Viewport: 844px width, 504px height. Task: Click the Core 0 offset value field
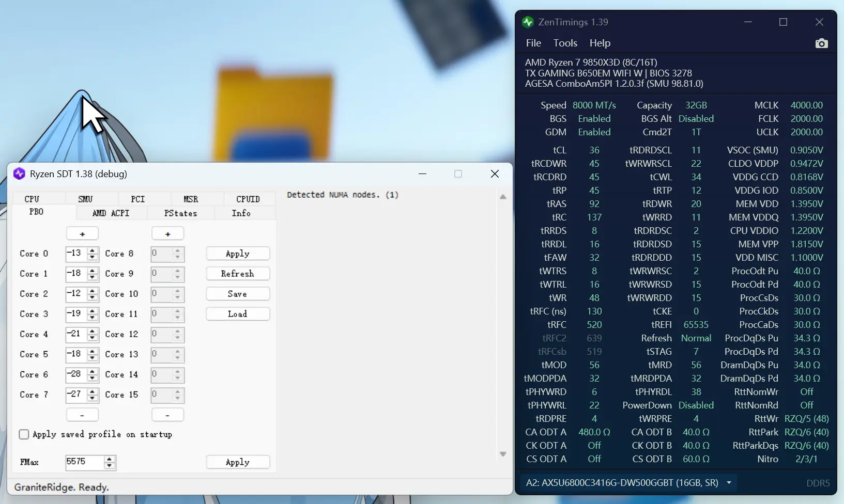(x=76, y=254)
